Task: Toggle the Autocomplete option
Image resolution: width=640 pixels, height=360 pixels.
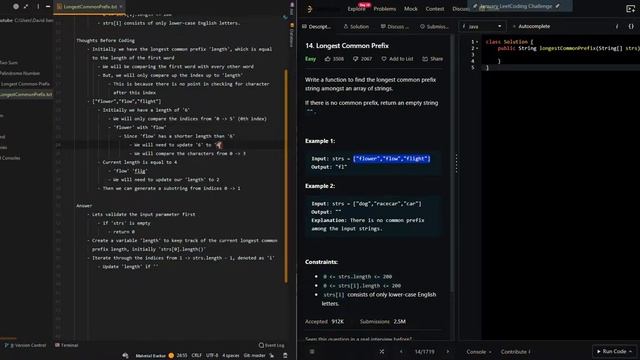Action: point(531,27)
